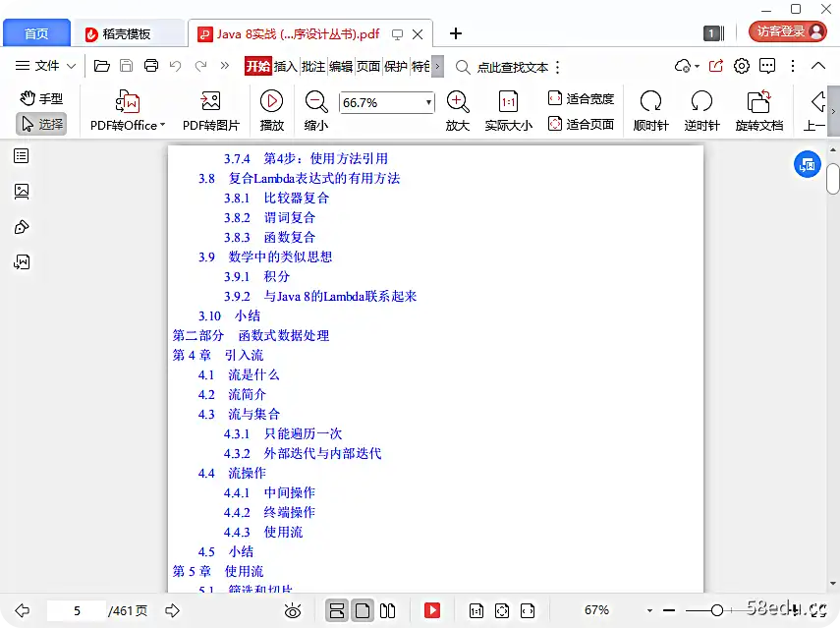Choose 适合宽度 fit width
The width and height of the screenshot is (840, 628).
[x=581, y=98]
